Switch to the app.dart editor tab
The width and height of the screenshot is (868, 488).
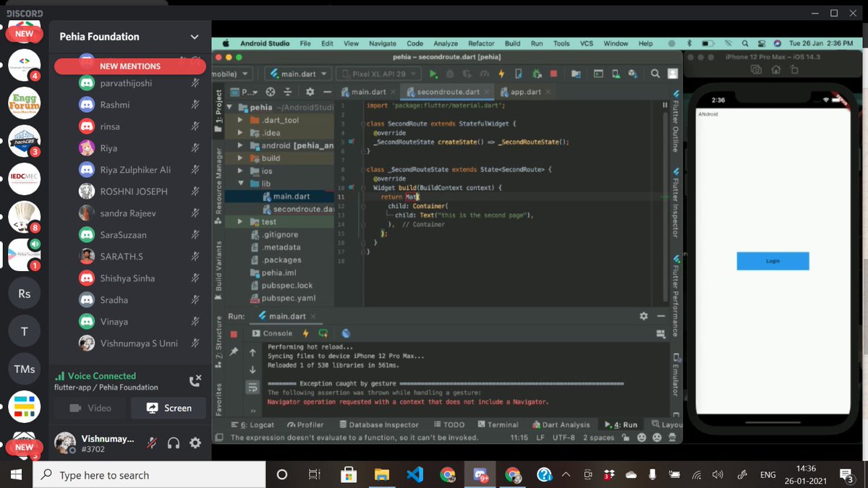click(x=524, y=92)
